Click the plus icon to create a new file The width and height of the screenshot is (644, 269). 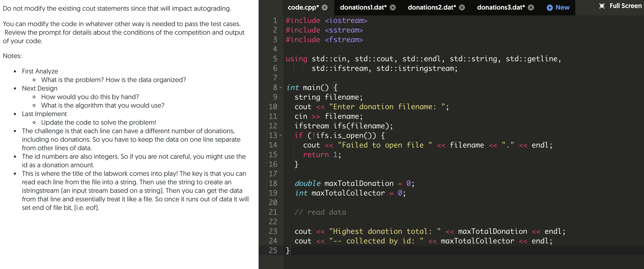pyautogui.click(x=550, y=7)
